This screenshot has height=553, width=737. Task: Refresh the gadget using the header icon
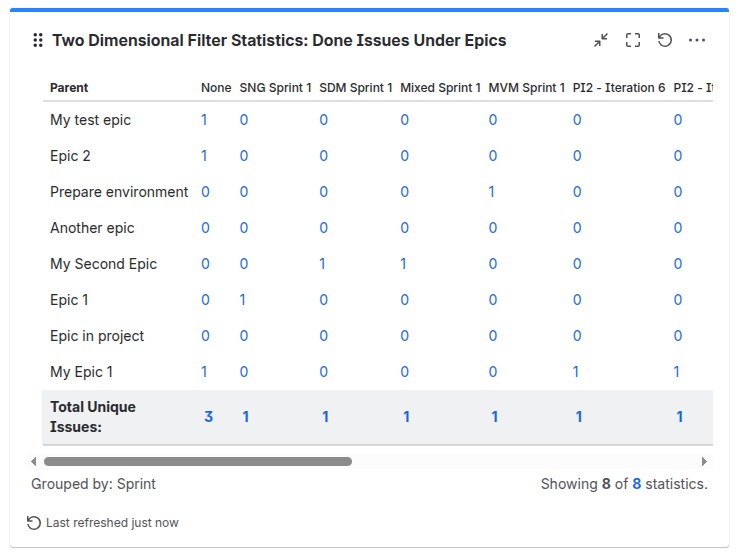pyautogui.click(x=665, y=40)
